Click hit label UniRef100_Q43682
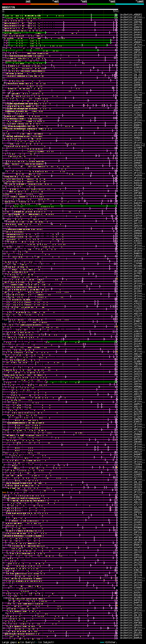 (x=131, y=156)
